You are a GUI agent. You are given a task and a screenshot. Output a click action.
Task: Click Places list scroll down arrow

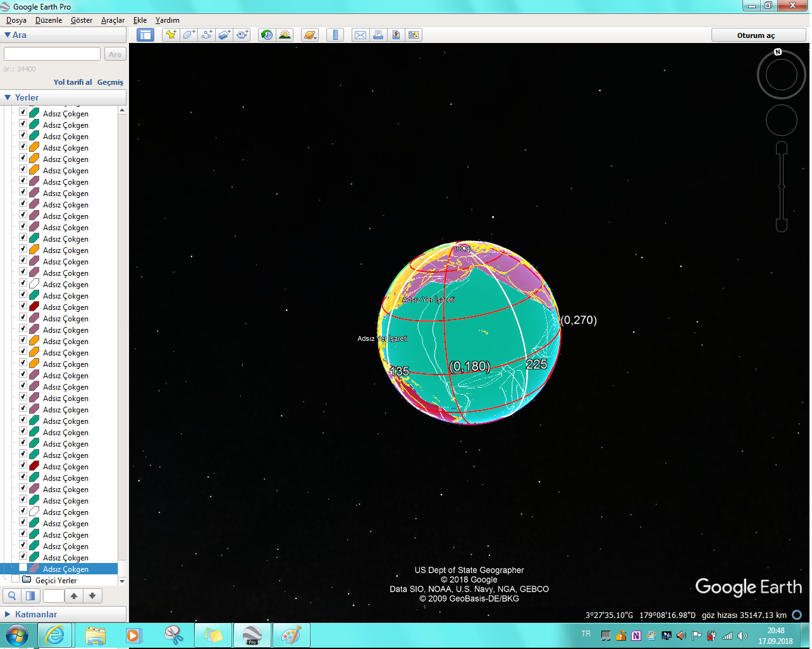[x=122, y=581]
